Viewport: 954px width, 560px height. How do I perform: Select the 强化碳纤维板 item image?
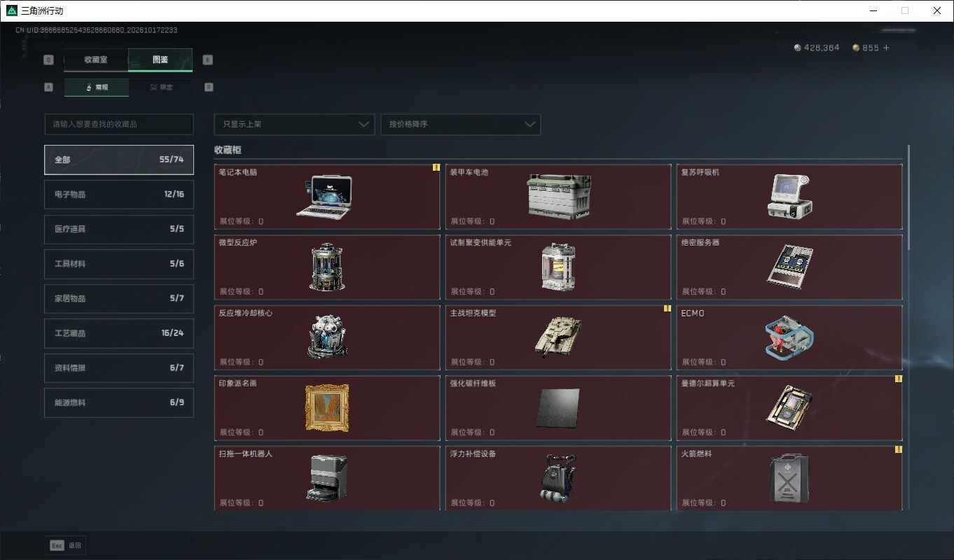tap(558, 408)
